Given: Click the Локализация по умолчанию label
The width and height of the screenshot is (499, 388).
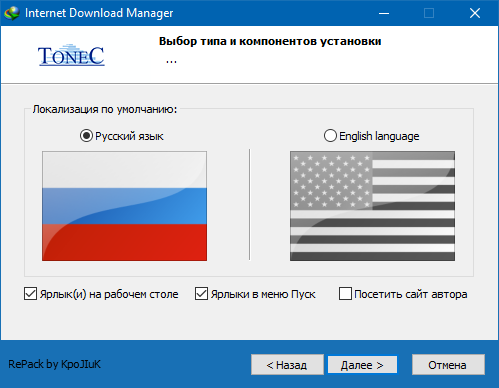Looking at the screenshot, I should pyautogui.click(x=105, y=109).
